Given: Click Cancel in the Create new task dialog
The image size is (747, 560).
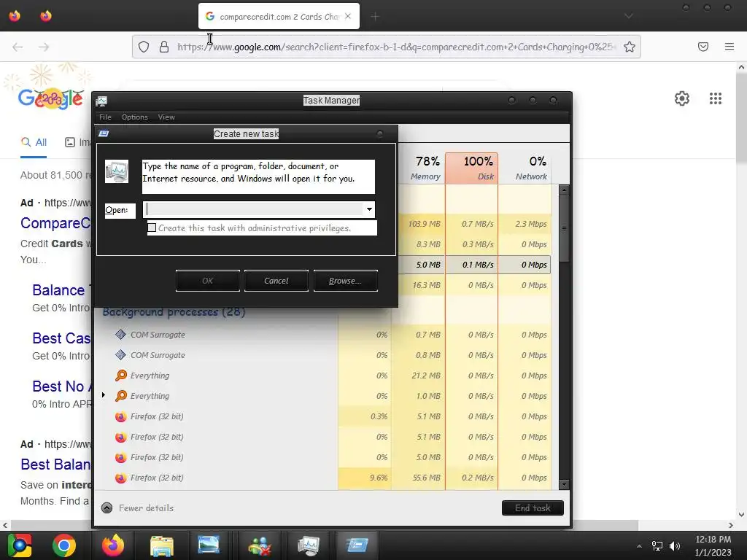Looking at the screenshot, I should [276, 281].
